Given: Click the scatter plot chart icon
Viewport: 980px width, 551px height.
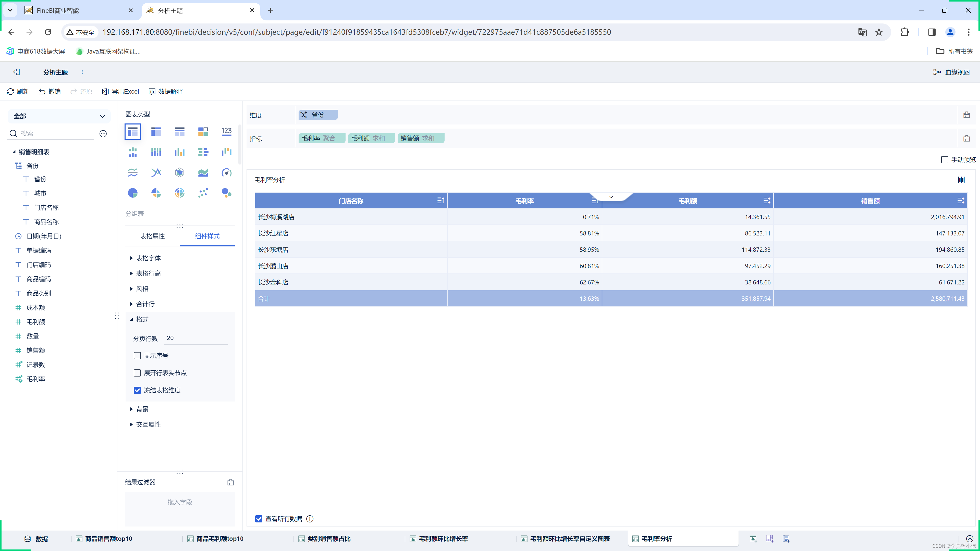Looking at the screenshot, I should point(203,193).
